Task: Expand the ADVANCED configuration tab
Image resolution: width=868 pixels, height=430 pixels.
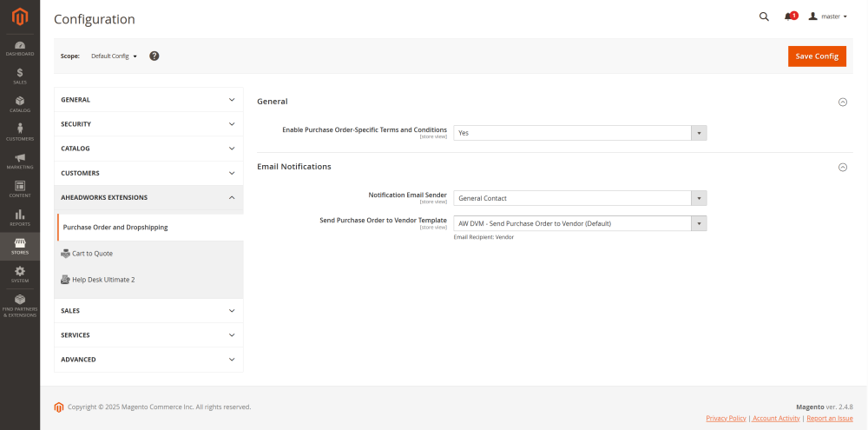Action: click(x=148, y=359)
